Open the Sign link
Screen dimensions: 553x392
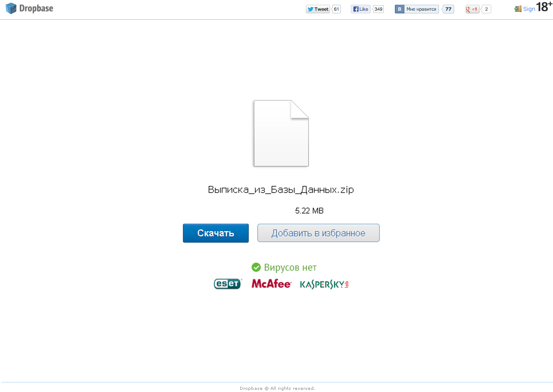(x=529, y=9)
